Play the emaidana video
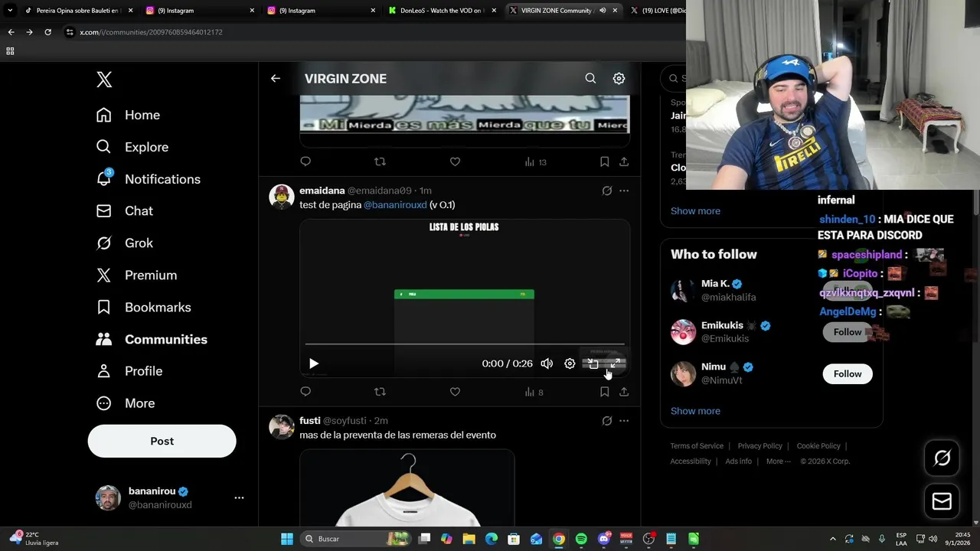 pyautogui.click(x=313, y=364)
